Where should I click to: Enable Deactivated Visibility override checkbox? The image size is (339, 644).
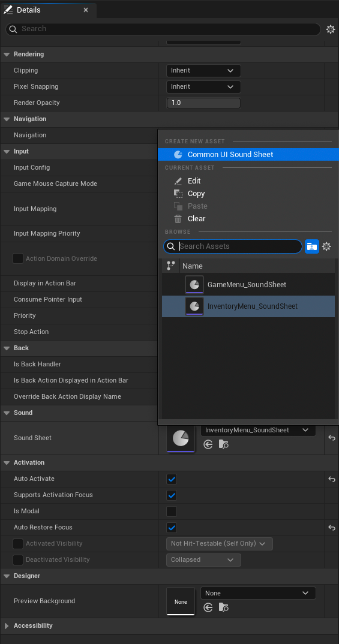click(18, 560)
